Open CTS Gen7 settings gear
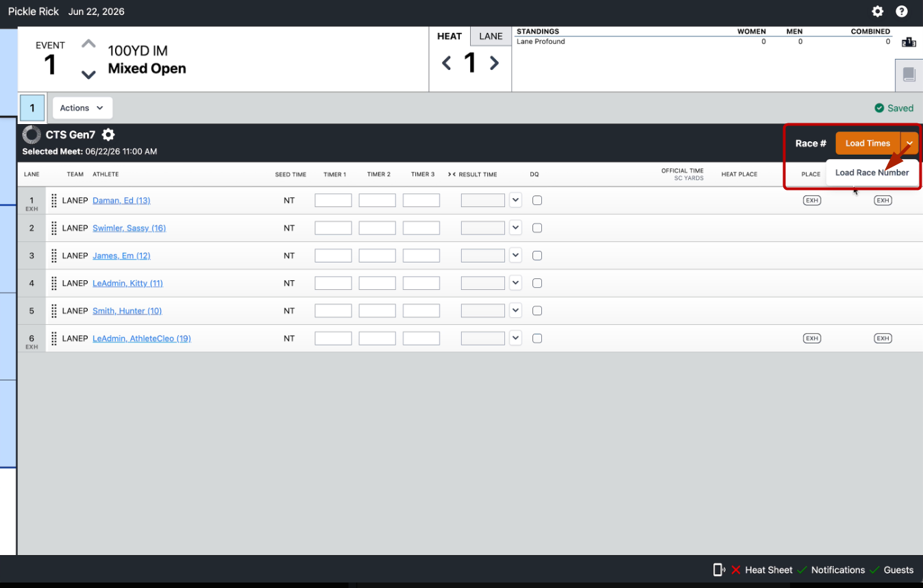This screenshot has height=588, width=923. [x=108, y=135]
